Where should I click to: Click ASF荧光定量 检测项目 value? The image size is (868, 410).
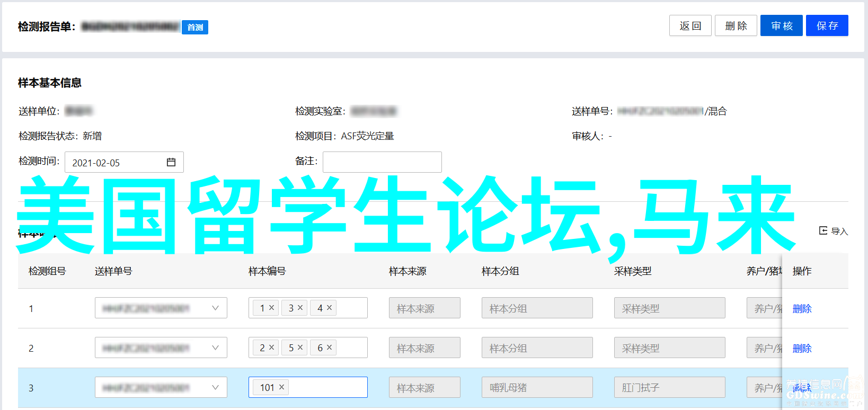[368, 136]
